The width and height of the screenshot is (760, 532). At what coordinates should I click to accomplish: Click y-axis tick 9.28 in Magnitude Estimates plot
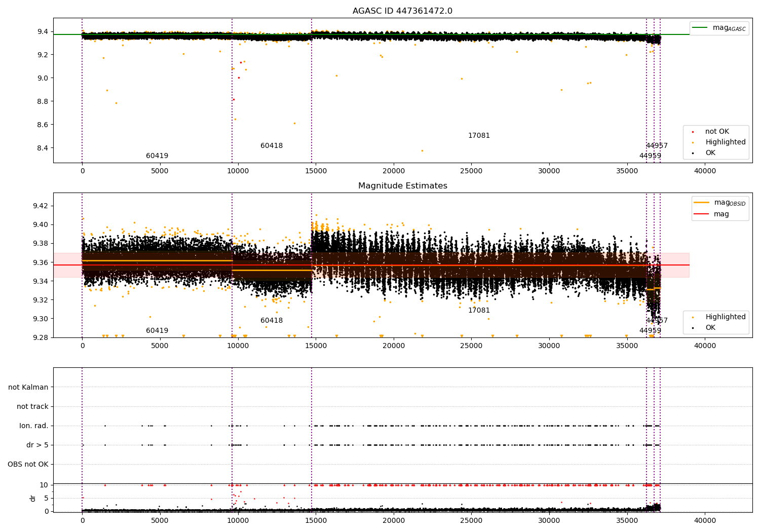[41, 338]
